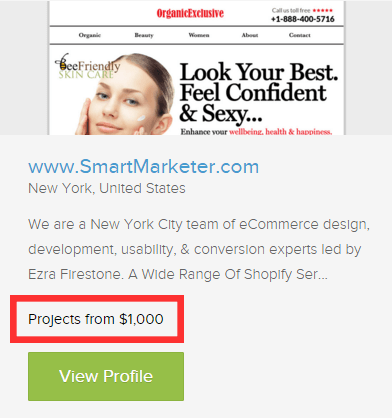Open the Contact nav item
Viewport: 392px width, 418px height.
[x=300, y=35]
